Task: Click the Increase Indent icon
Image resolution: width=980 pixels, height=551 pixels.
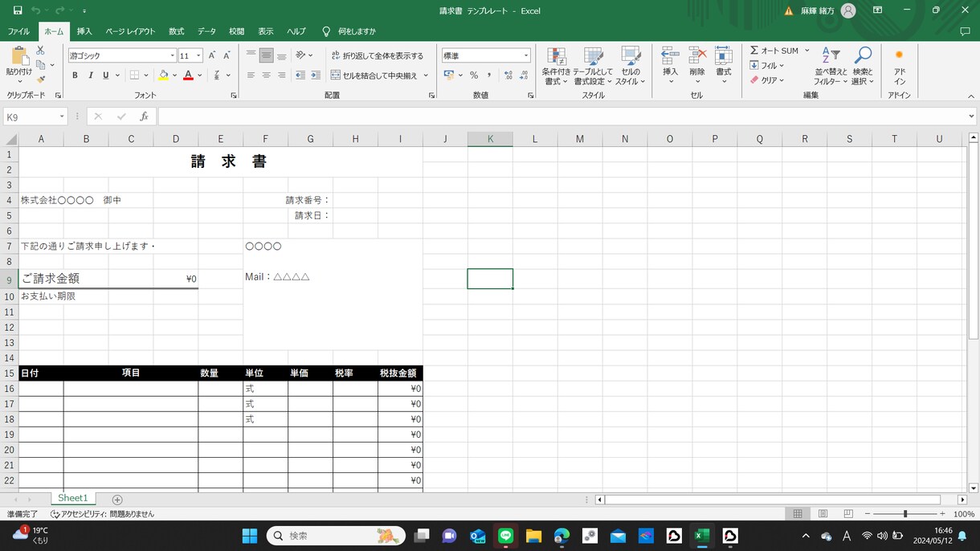Action: coord(316,75)
